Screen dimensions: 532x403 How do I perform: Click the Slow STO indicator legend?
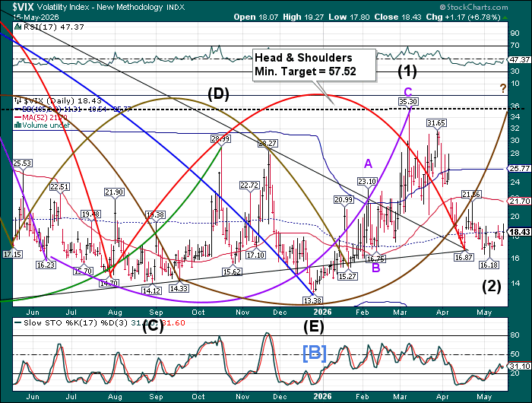click(x=101, y=323)
